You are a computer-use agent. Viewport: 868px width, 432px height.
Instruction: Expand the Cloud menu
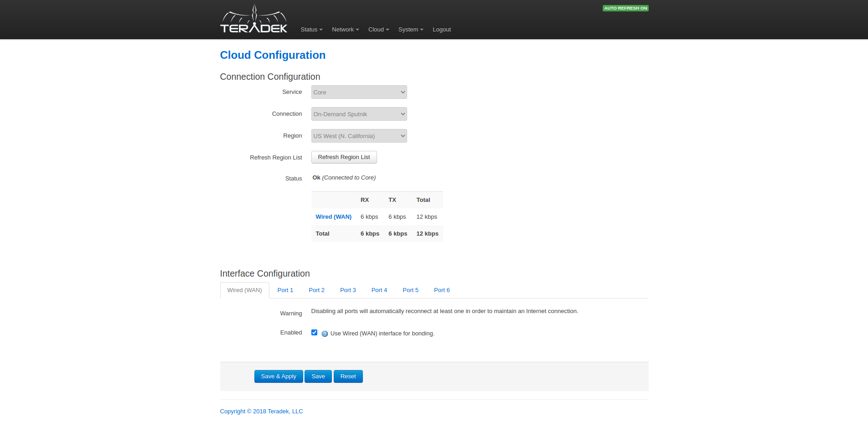point(378,30)
